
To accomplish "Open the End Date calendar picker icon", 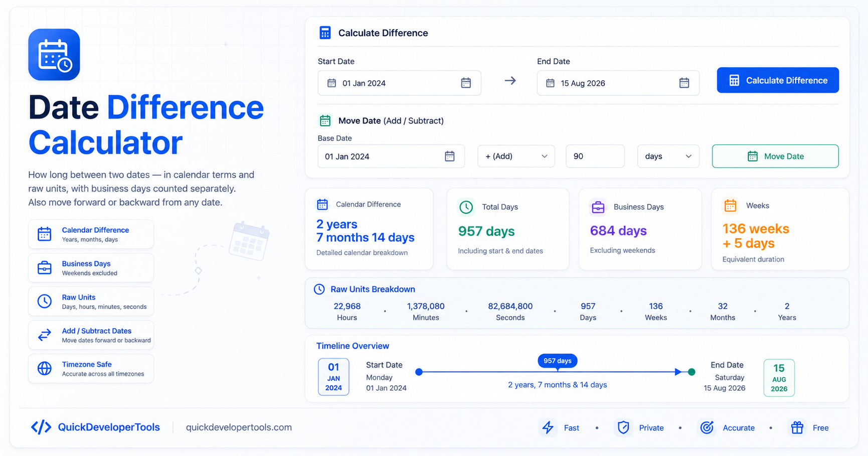I will (684, 83).
